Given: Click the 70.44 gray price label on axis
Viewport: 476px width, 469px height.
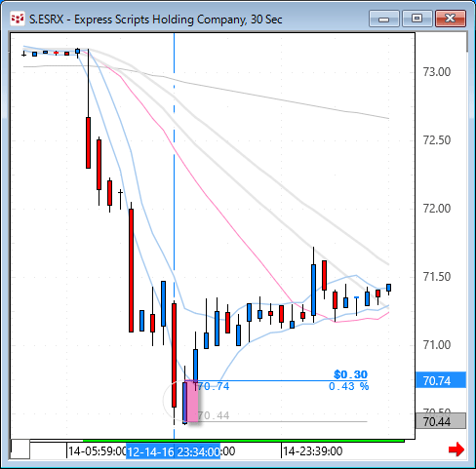Looking at the screenshot, I should 441,421.
